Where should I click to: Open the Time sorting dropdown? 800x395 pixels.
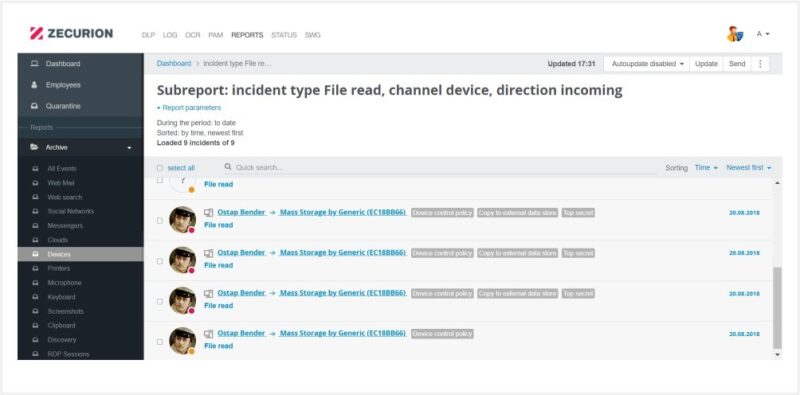(706, 168)
